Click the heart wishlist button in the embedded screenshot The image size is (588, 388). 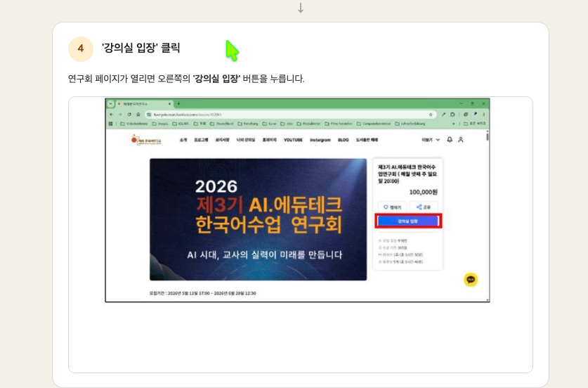pos(392,207)
